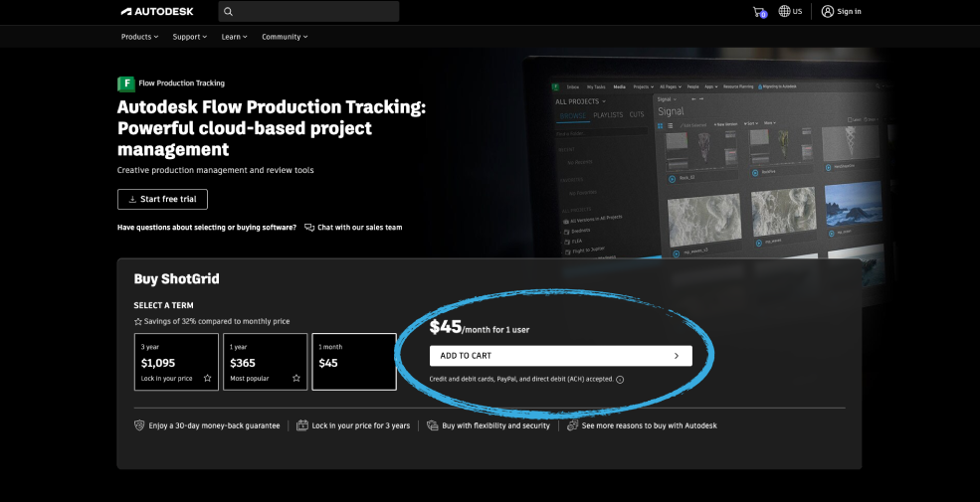Focus the header search input field
This screenshot has height=502, width=980.
(x=308, y=11)
